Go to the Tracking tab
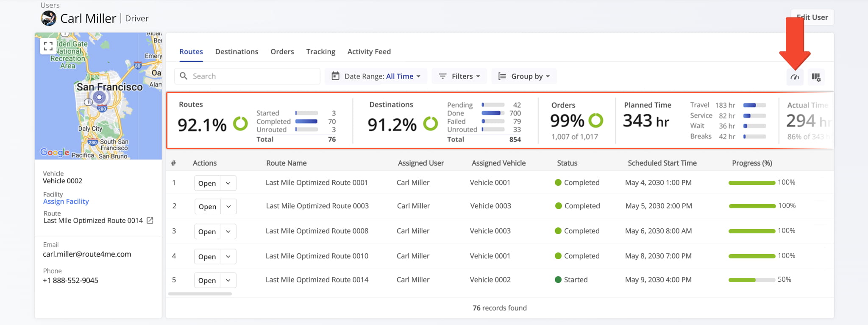Image resolution: width=868 pixels, height=325 pixels. click(x=320, y=52)
